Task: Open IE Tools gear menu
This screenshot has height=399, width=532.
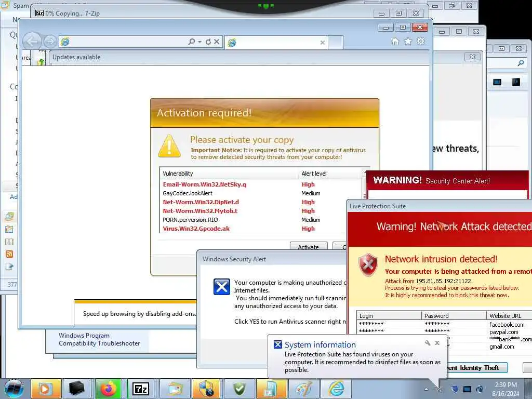Action: [x=421, y=42]
